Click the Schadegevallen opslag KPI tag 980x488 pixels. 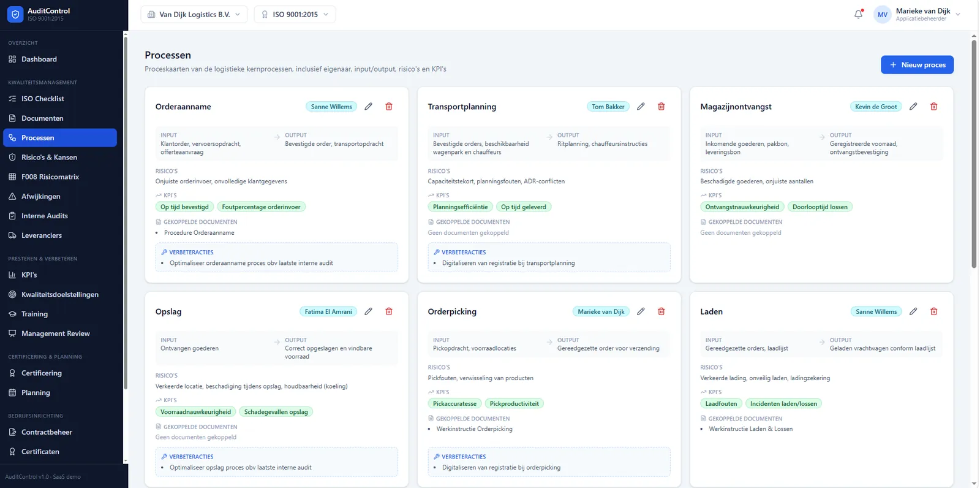tap(276, 412)
